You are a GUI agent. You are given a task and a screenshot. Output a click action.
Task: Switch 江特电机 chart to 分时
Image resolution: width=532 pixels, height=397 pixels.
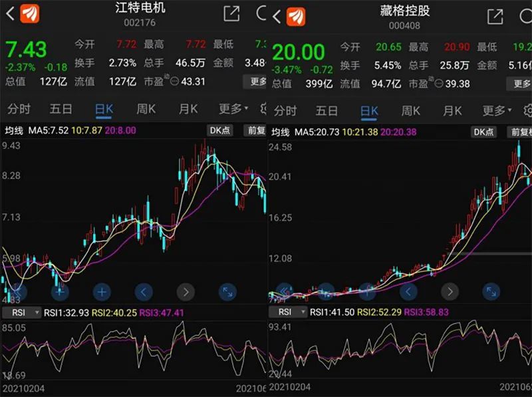coord(19,109)
